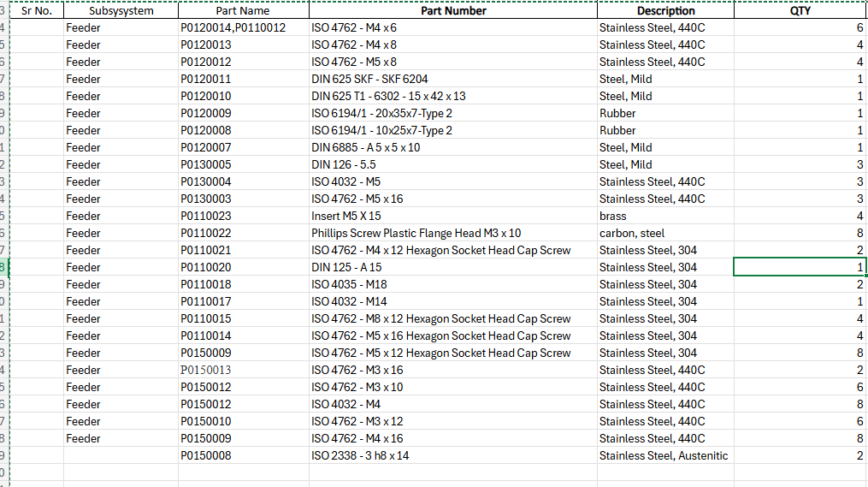
Task: Select cell containing P0120014,P0110012
Action: tap(233, 27)
